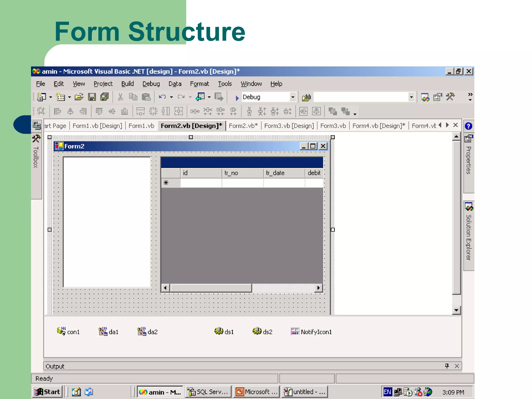Open the File menu
This screenshot has width=532, height=399.
pos(41,84)
